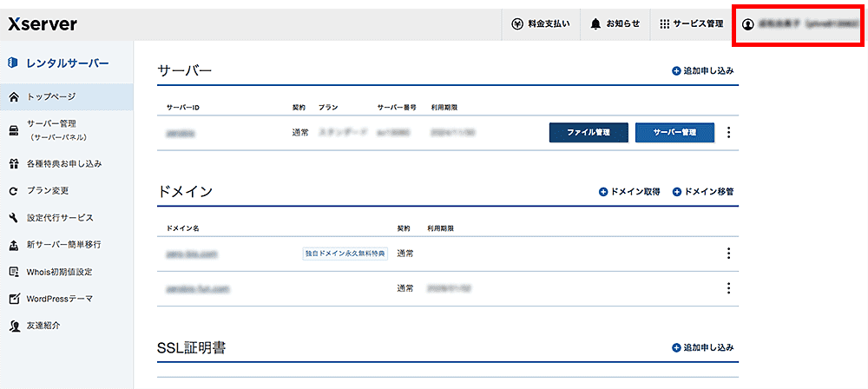Click the user account avatar icon
Viewport: 868px width, 389px height.
pos(748,24)
